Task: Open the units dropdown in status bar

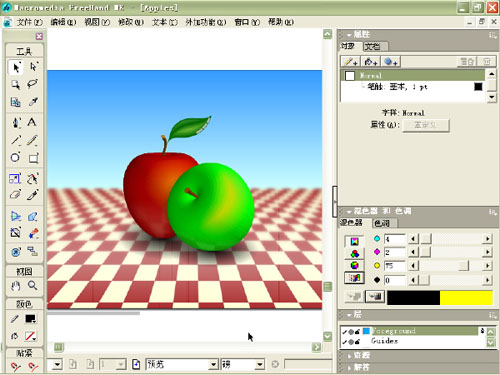Action: (260, 365)
